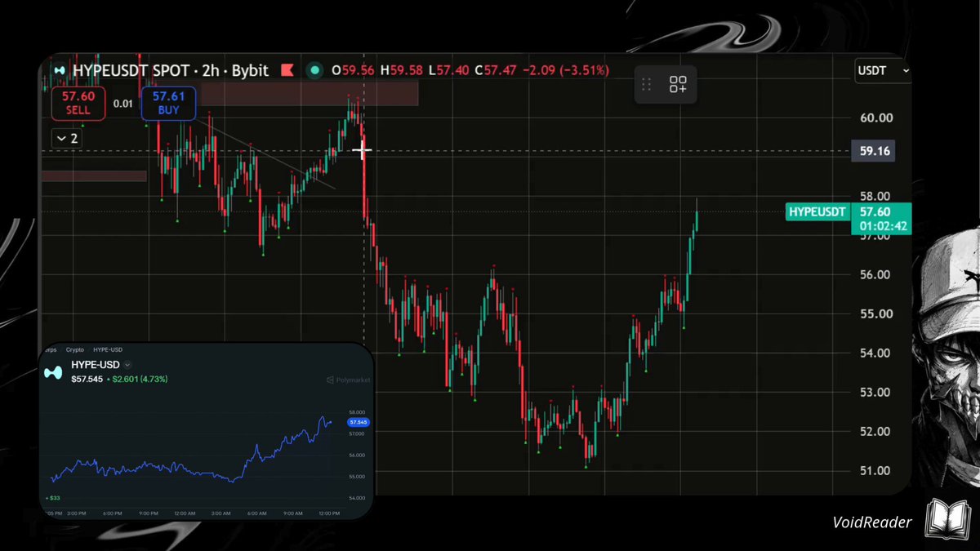Click the 55.00 price axis label

tap(876, 313)
